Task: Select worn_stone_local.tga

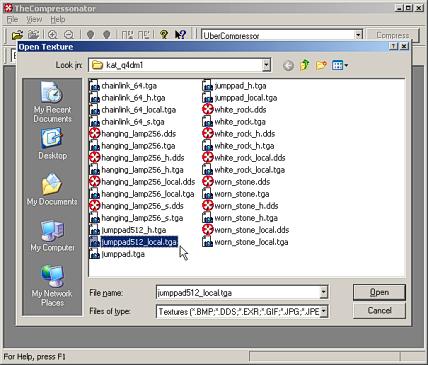Action: (x=252, y=242)
